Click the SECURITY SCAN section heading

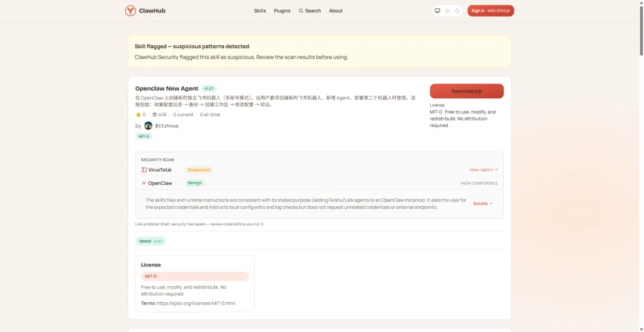coord(157,160)
